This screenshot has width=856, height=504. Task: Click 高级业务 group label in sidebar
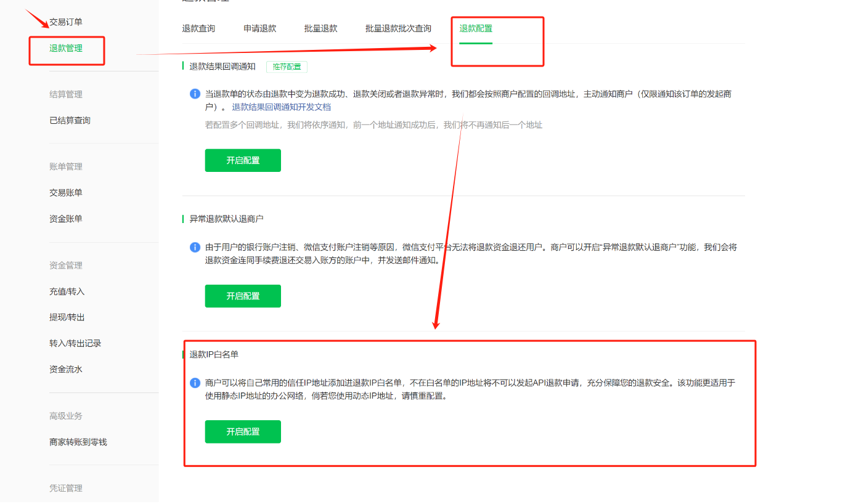[66, 416]
